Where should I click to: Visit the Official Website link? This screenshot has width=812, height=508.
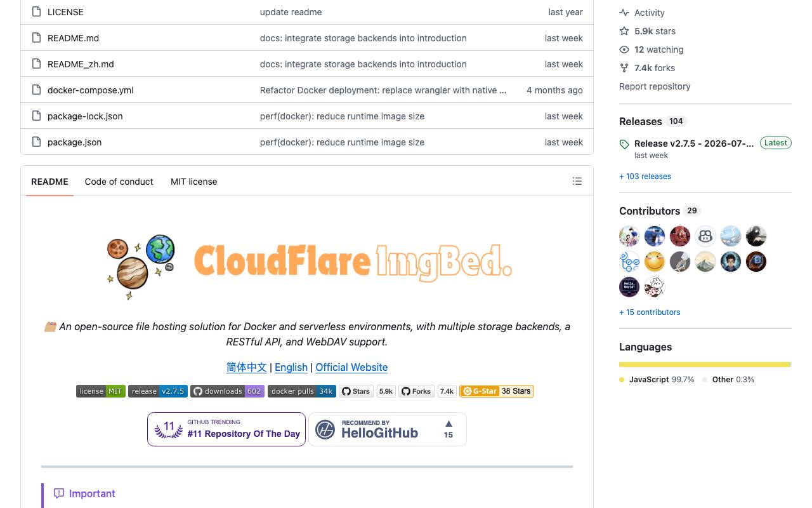point(351,367)
